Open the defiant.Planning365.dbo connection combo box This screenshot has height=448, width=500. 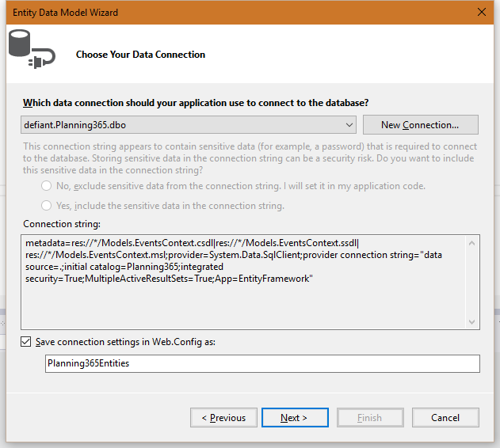tap(182, 125)
